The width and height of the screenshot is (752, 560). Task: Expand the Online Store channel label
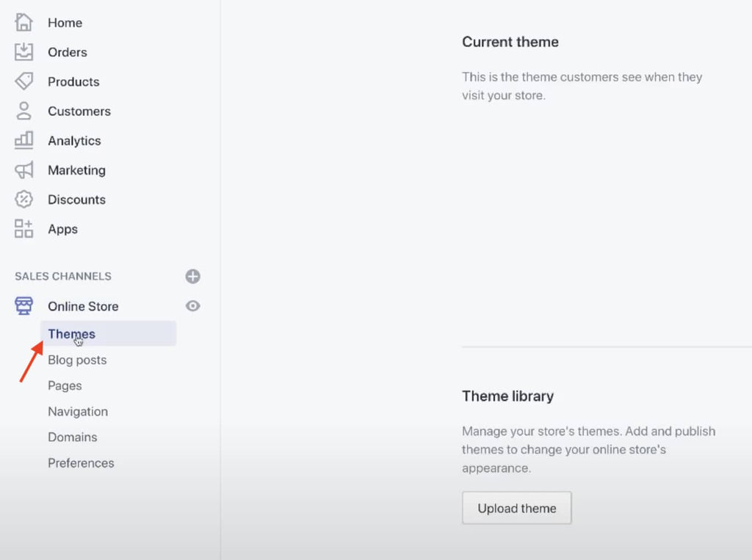point(83,307)
